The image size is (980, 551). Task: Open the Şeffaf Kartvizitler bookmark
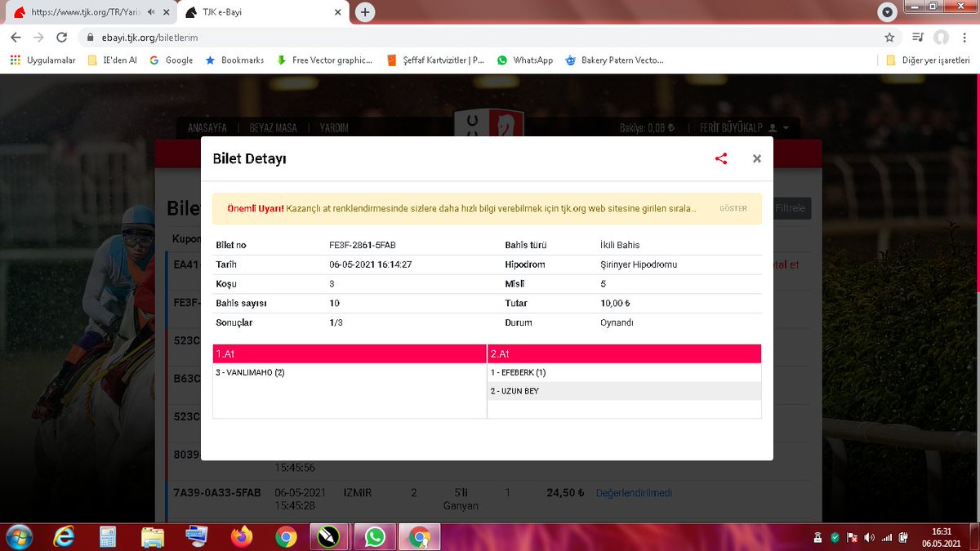[436, 60]
